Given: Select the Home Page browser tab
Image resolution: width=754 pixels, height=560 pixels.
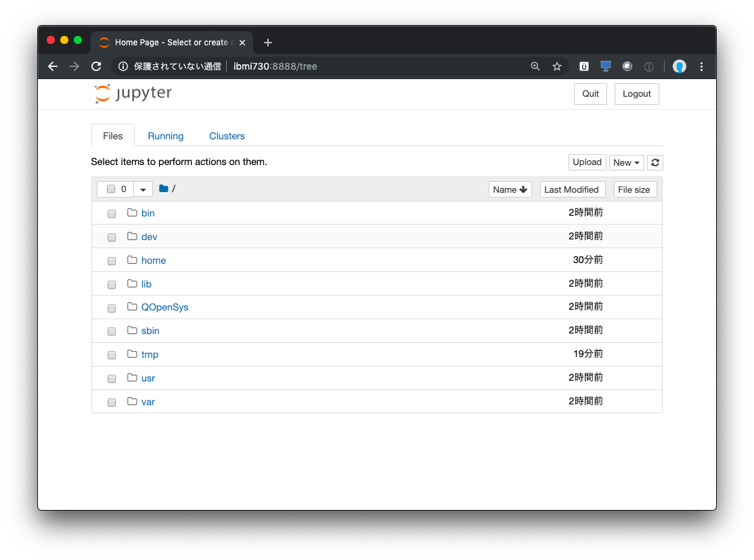Looking at the screenshot, I should click(x=172, y=43).
